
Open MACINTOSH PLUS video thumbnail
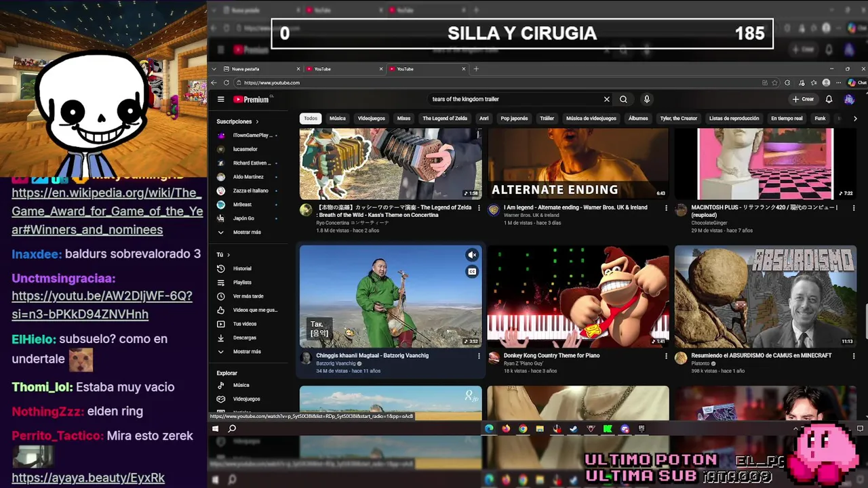[x=766, y=163]
